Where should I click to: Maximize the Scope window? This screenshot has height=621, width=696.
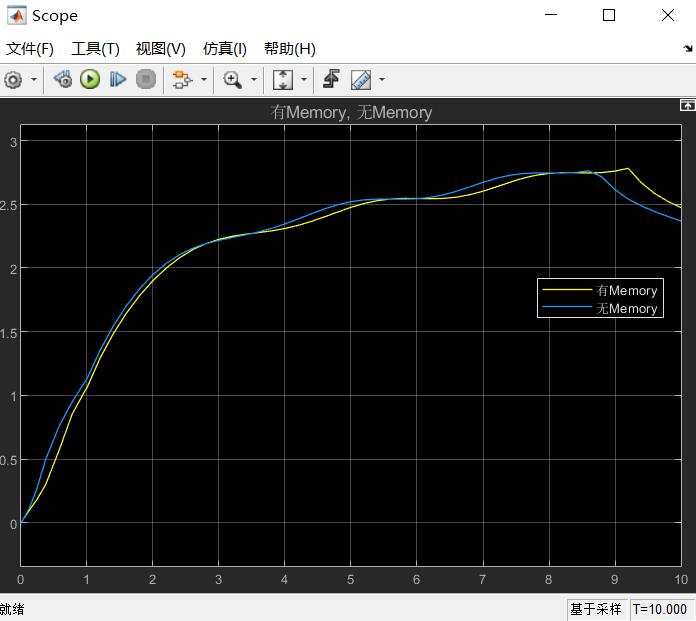[609, 15]
